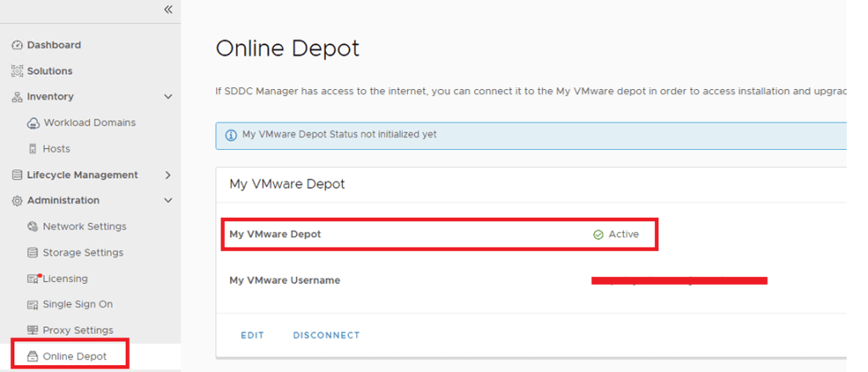Click the Dashboard gauge icon

coord(17,45)
